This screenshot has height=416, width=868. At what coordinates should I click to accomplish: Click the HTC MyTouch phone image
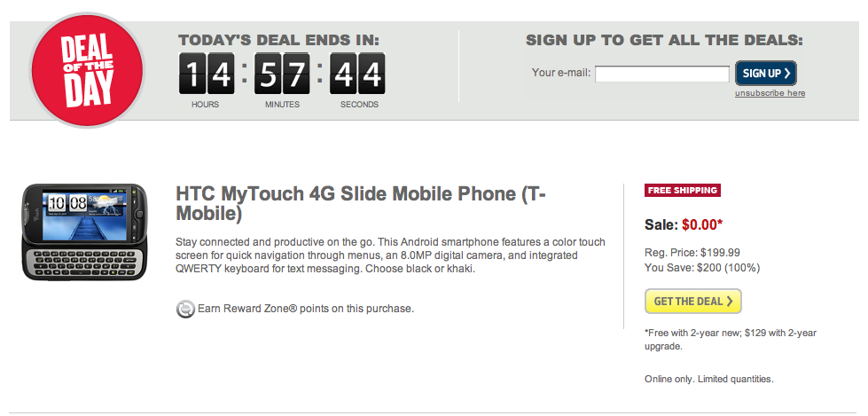[x=85, y=231]
